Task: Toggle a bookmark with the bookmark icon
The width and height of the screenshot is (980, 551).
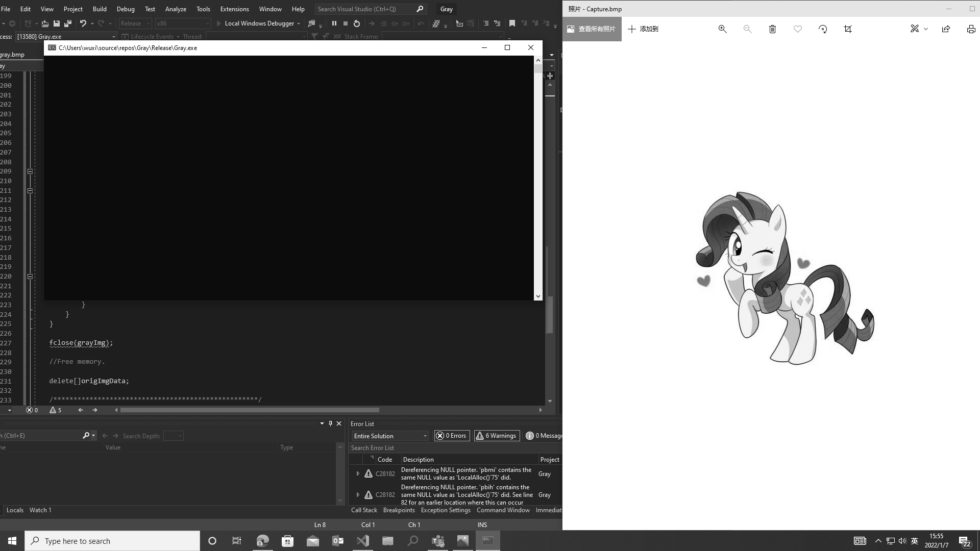Action: pyautogui.click(x=512, y=23)
